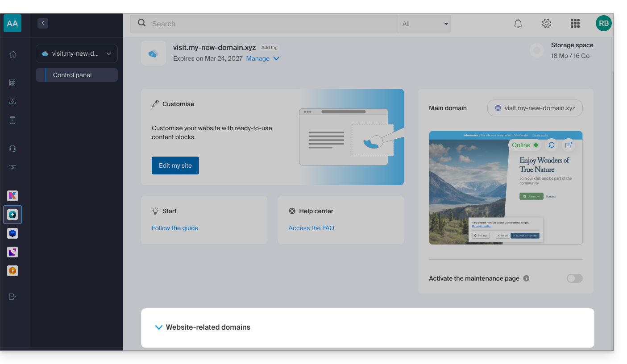Open the Manage dropdown
Screen dimensions: 627x364
263,58
